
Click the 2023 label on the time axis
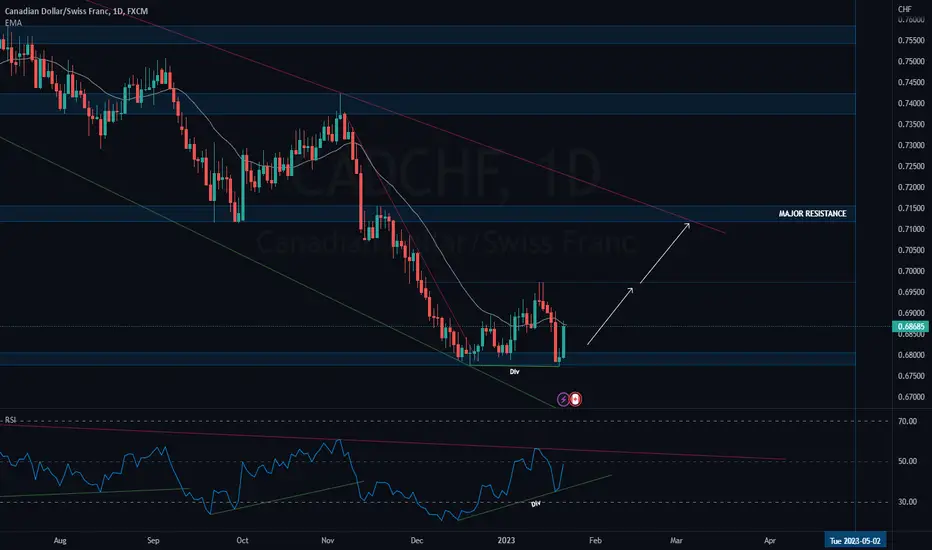coord(506,540)
